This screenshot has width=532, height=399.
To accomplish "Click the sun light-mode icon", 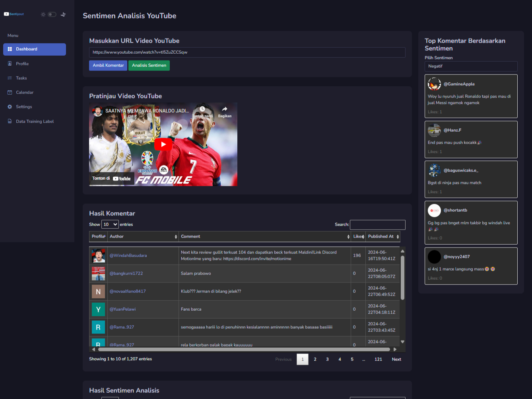I will [x=43, y=14].
